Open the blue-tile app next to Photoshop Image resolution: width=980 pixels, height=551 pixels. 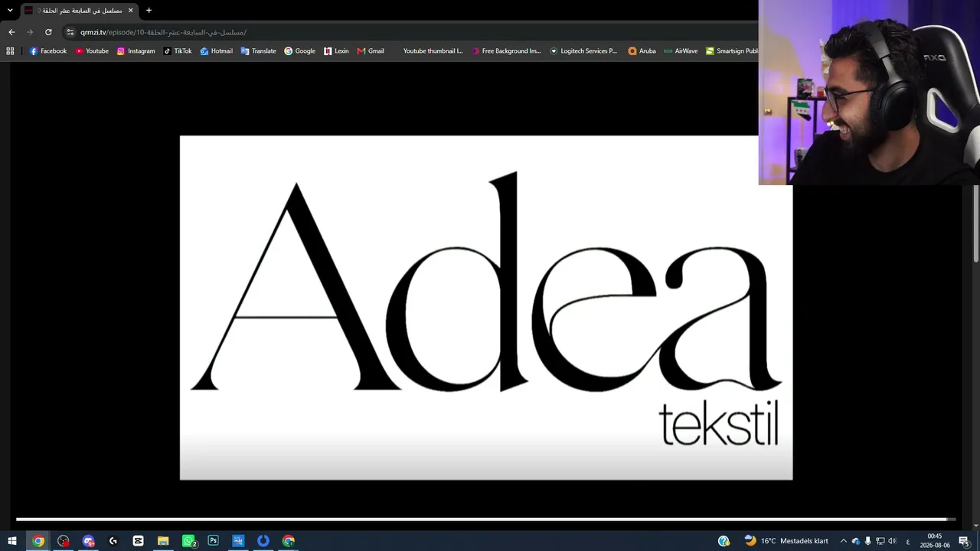coord(238,541)
